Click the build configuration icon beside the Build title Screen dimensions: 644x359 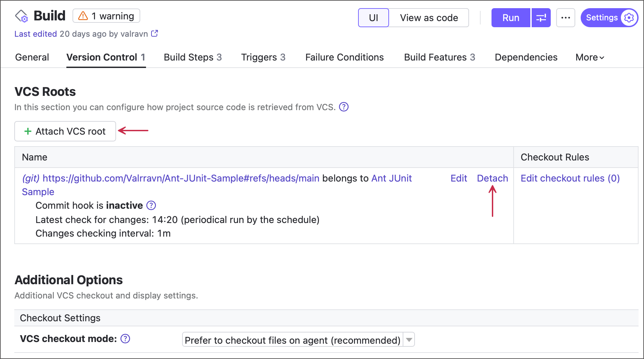point(21,16)
